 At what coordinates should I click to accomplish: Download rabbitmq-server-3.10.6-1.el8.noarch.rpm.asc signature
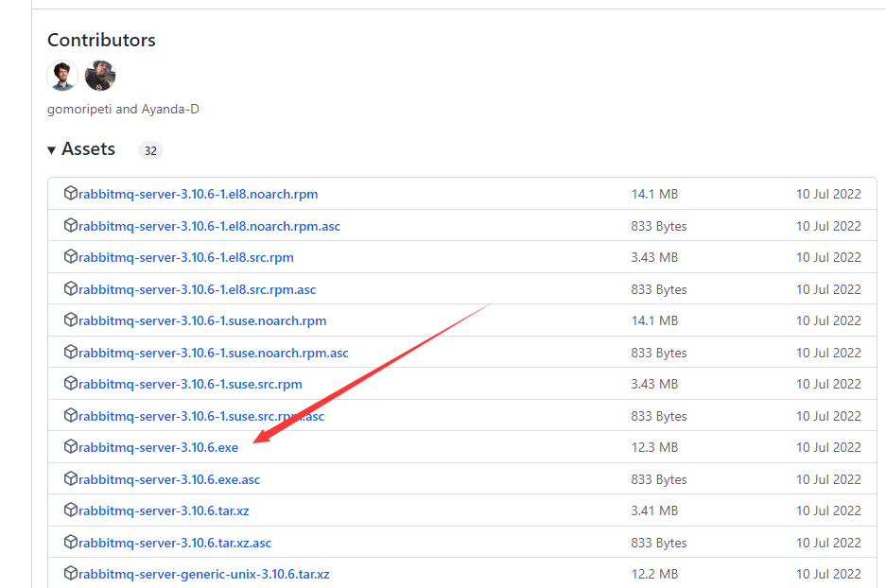point(209,227)
